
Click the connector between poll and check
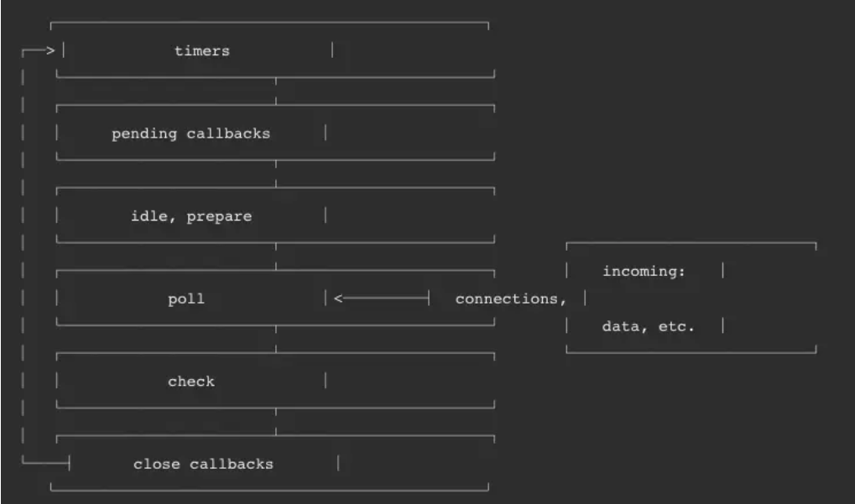tap(276, 339)
